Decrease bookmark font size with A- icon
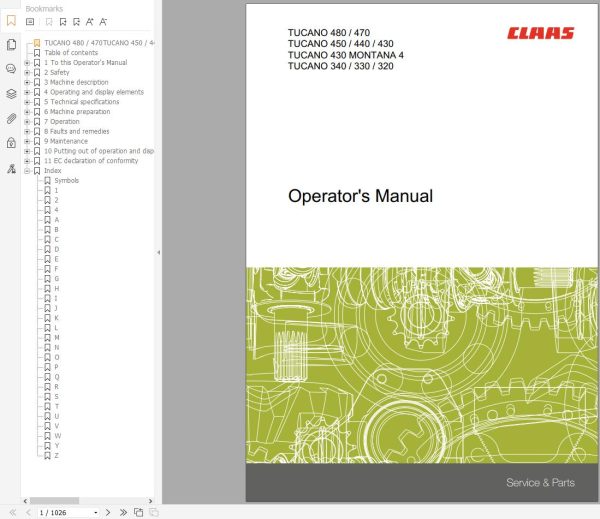The height and width of the screenshot is (519, 600). [103, 22]
